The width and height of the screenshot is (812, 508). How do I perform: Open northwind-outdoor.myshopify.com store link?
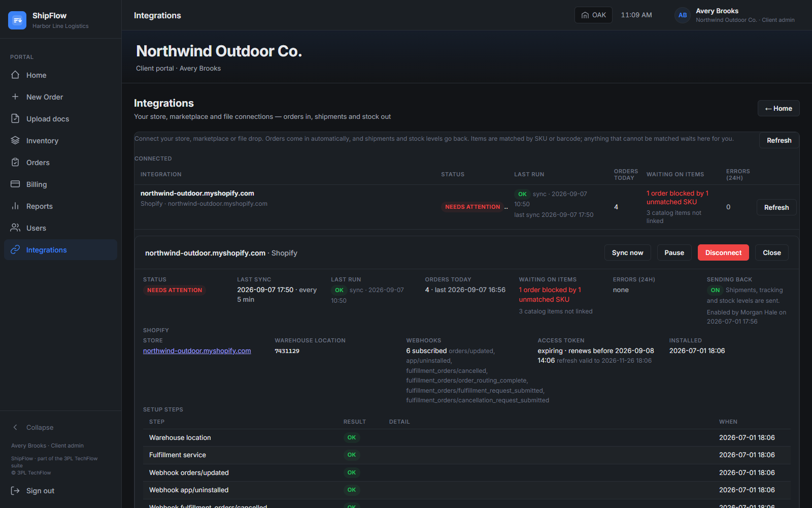(x=197, y=351)
